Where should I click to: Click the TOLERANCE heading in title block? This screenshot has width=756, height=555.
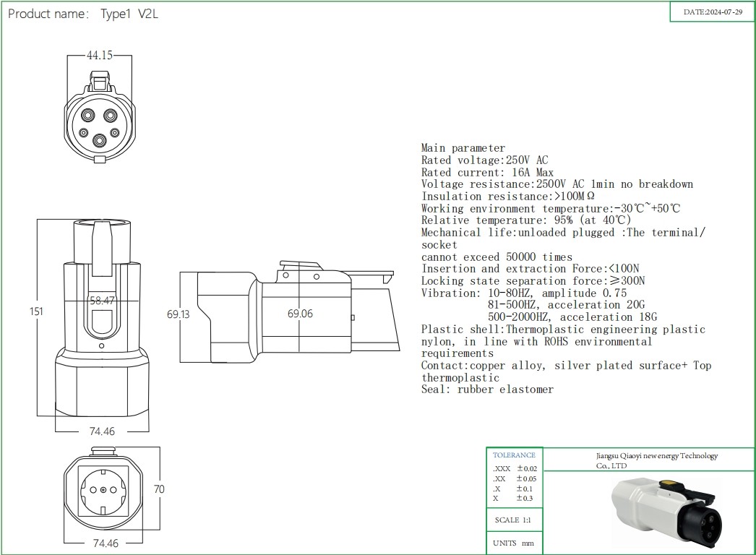514,455
